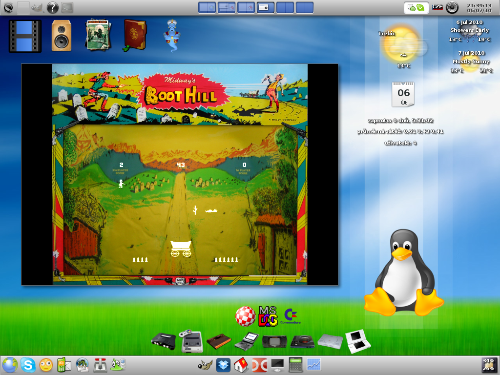Open the calendar widget showing 06

tap(403, 94)
